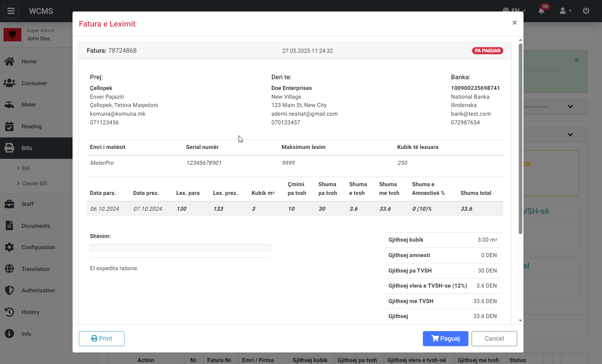The width and height of the screenshot is (602, 364).
Task: Open the EN language selector
Action: (514, 11)
